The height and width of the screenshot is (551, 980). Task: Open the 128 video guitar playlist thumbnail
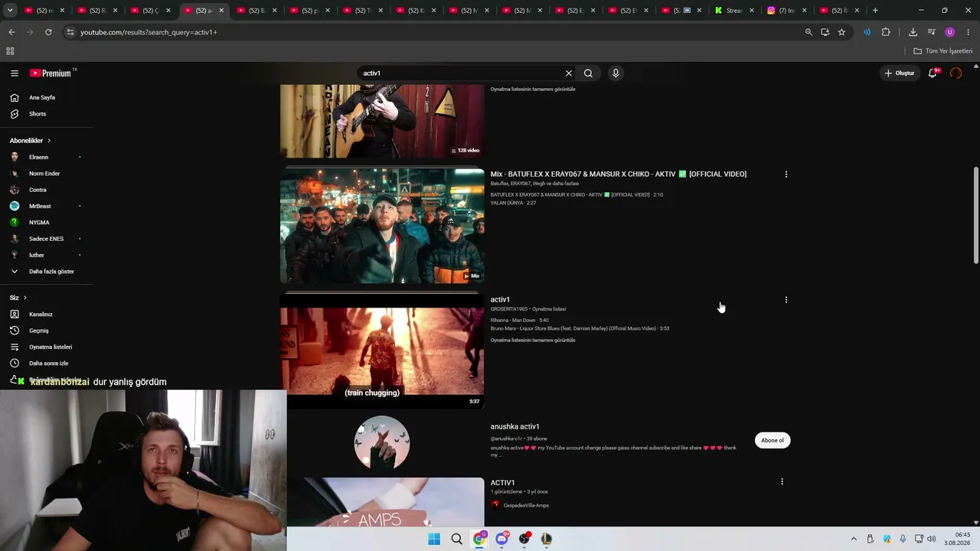(x=382, y=121)
